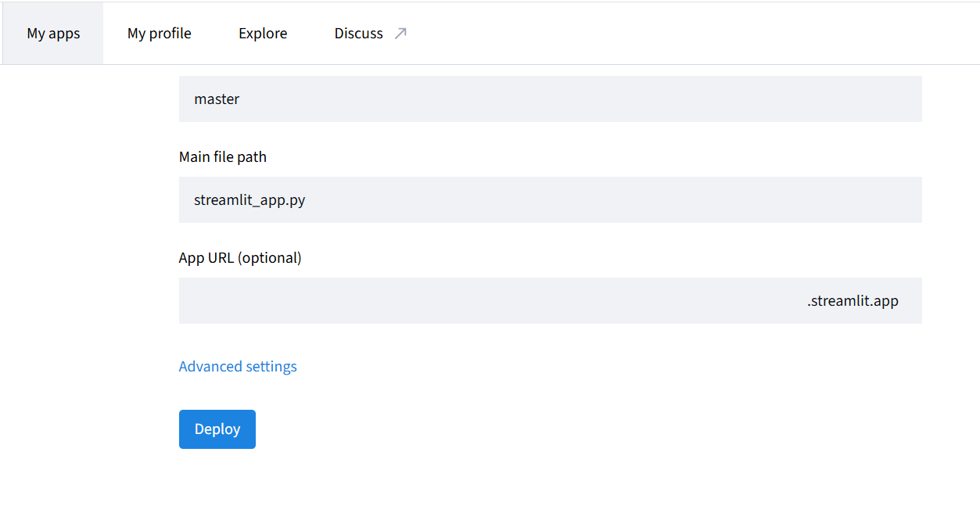Hit Deploy to publish streamlit_app.py
980x531 pixels.
[x=217, y=429]
